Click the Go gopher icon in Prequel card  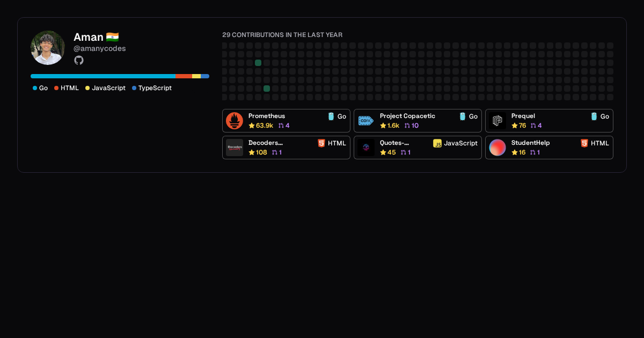[x=594, y=116]
